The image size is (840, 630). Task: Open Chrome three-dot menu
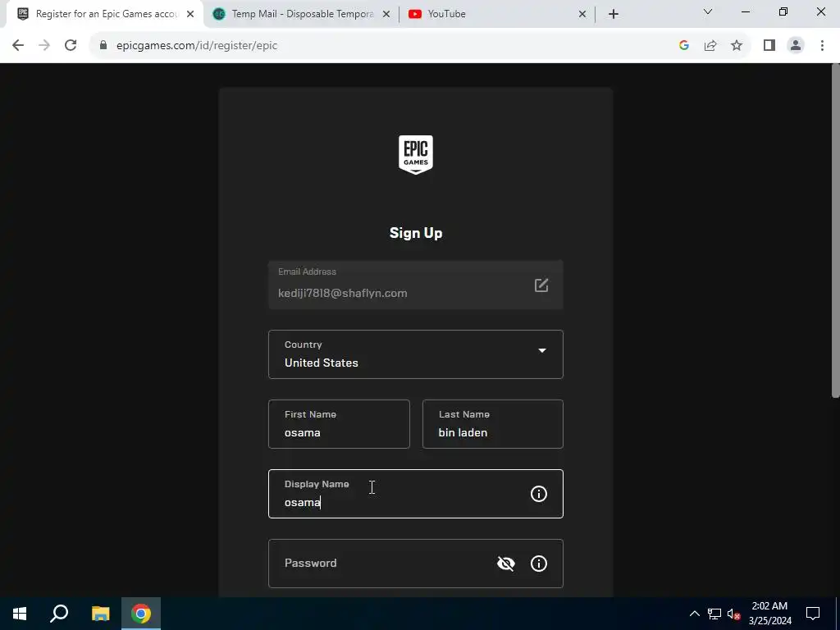[x=822, y=45]
